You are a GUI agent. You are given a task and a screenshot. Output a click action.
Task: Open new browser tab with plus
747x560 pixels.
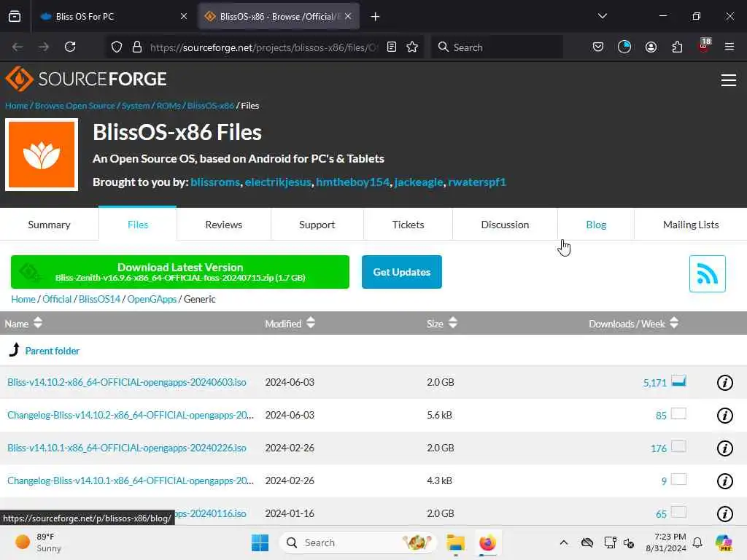[376, 17]
